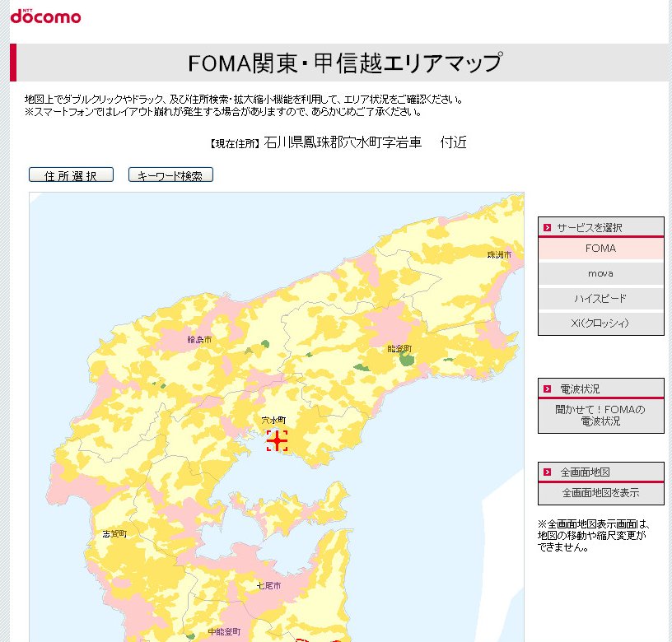Click the 志賀町 label on the map
Image resolution: width=672 pixels, height=642 pixels.
(x=114, y=533)
